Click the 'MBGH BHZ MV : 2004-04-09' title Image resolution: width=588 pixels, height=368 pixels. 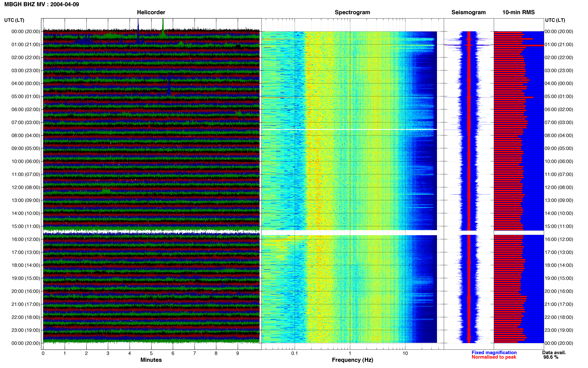pos(42,4)
